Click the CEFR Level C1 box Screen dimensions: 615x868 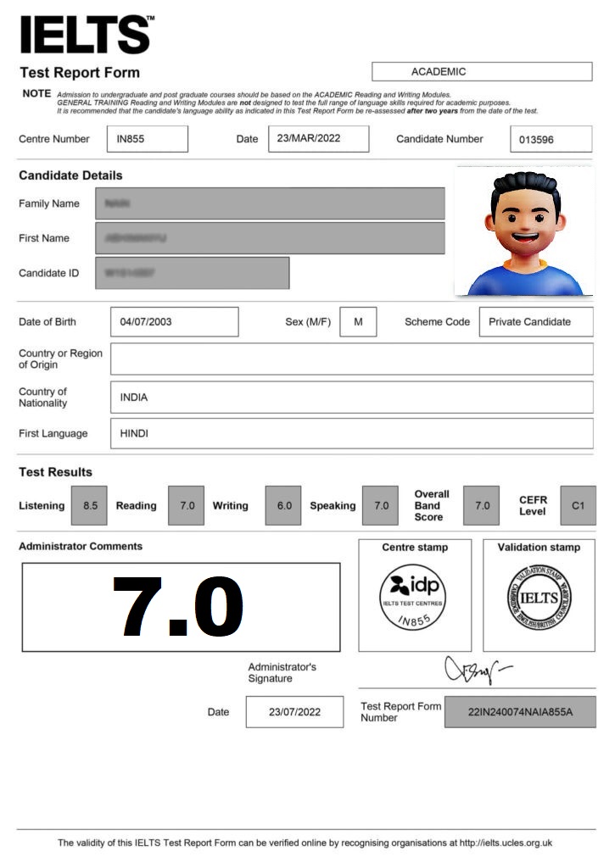tap(578, 506)
